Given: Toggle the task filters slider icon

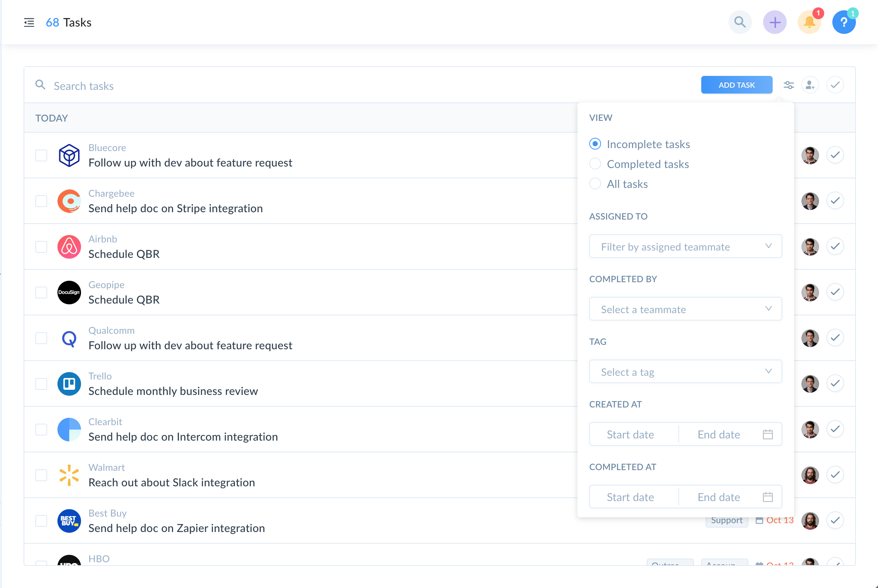Looking at the screenshot, I should pyautogui.click(x=789, y=85).
